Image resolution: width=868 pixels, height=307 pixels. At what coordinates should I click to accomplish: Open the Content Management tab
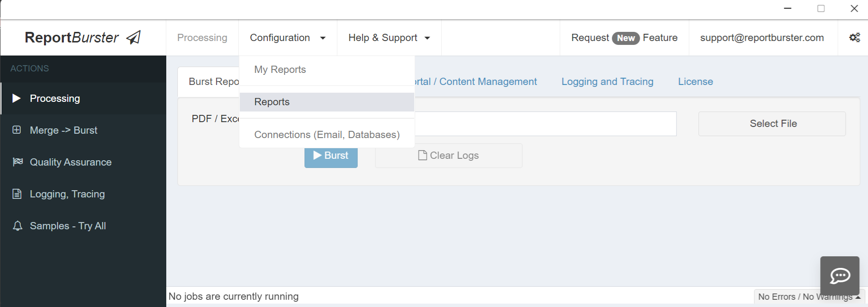(x=477, y=82)
